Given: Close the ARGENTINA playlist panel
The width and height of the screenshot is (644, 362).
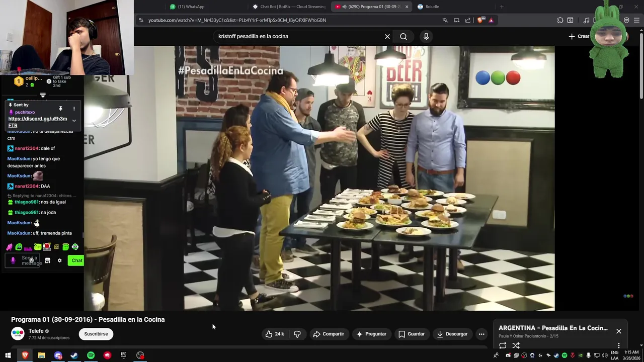Looking at the screenshot, I should pos(619,331).
